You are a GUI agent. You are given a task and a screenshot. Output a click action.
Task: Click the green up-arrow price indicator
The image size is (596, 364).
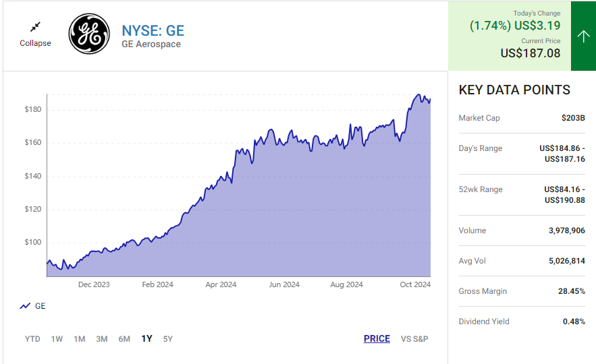coord(583,36)
